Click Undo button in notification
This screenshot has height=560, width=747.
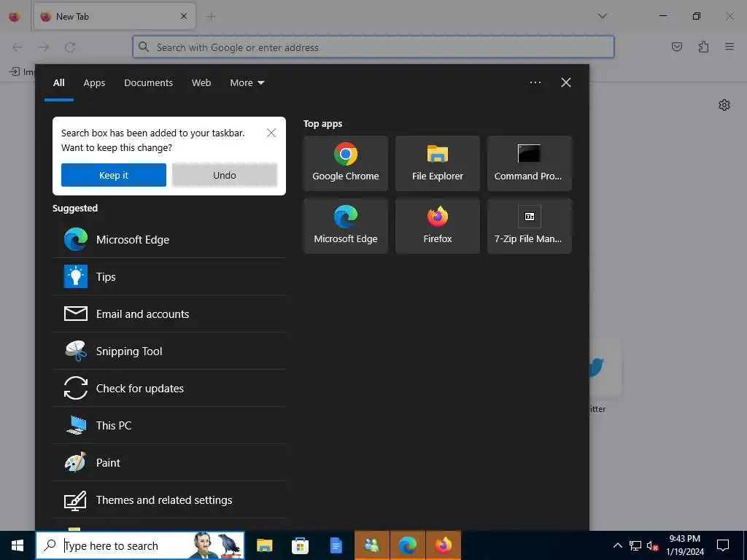coord(225,175)
